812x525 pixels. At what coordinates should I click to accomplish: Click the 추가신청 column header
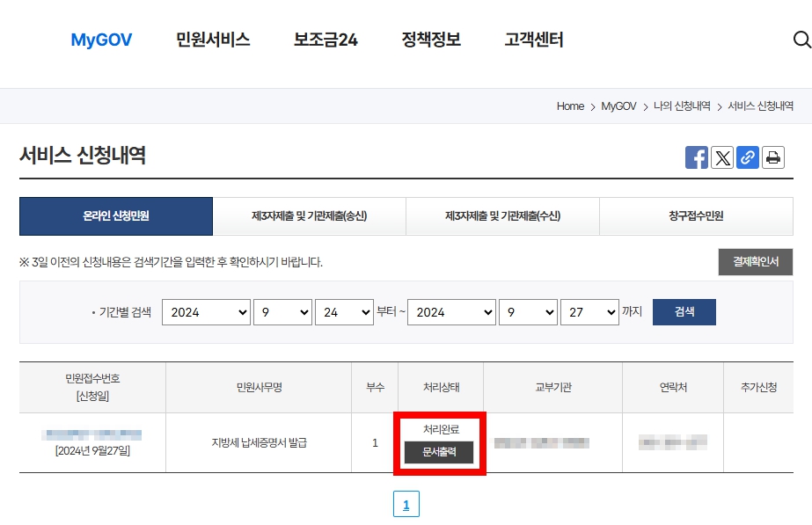pyautogui.click(x=758, y=387)
